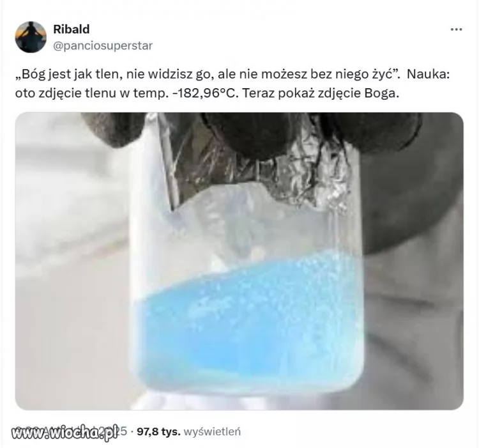
Task: Click the word "Nauka:" in the tweet
Action: [x=429, y=74]
